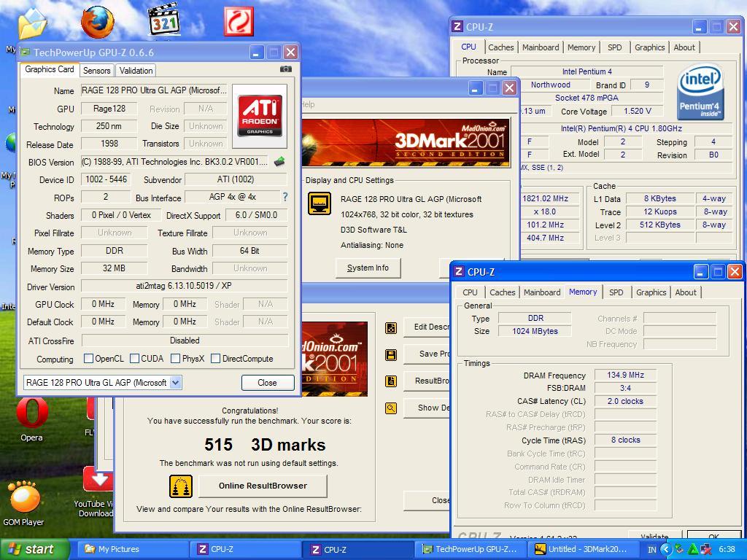Click the BIOS save chip icon in GPU-Z
747x560 pixels.
pos(279,161)
